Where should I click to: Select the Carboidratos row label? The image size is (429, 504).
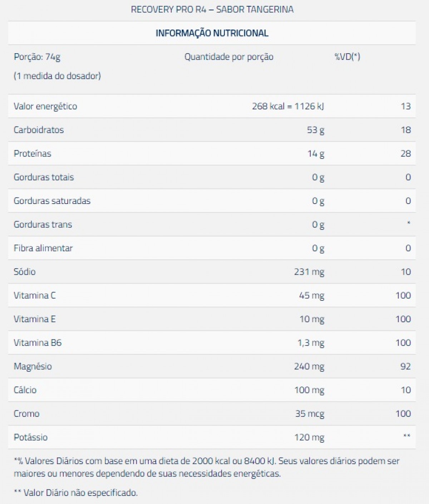coord(39,130)
